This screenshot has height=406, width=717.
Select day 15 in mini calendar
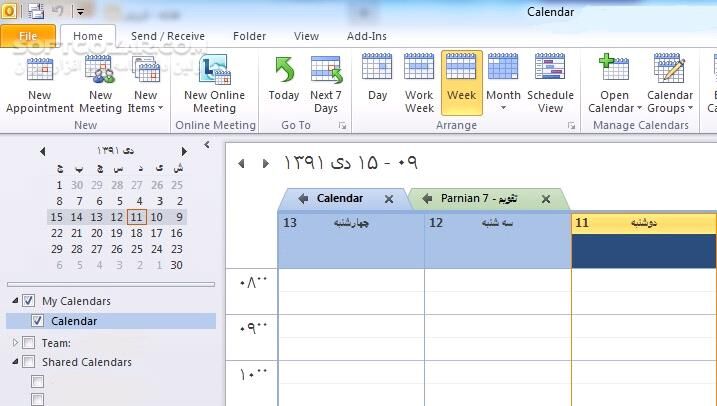point(56,217)
